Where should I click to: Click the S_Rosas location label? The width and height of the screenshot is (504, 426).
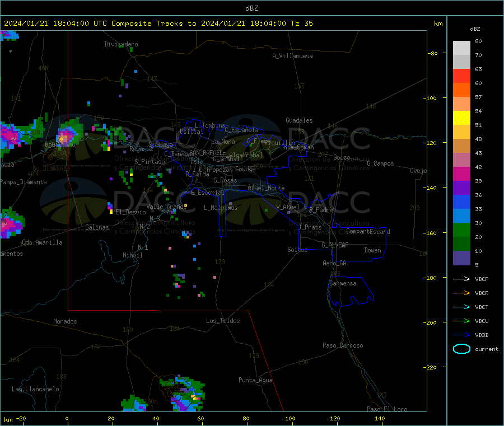tap(225, 180)
